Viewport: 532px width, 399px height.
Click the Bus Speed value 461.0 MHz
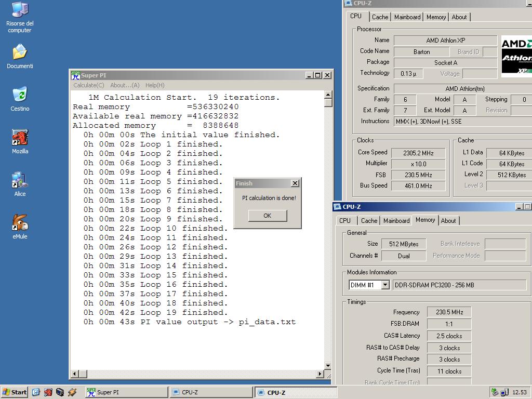pyautogui.click(x=418, y=185)
